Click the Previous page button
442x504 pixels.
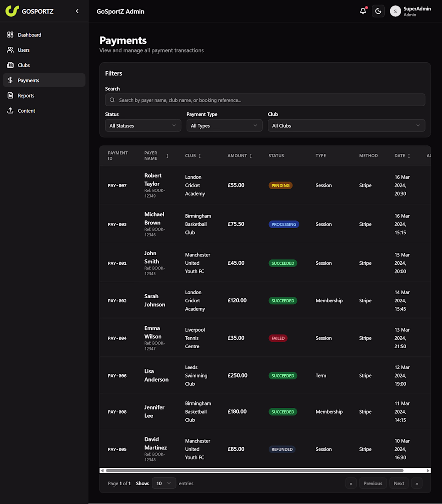[x=373, y=483]
